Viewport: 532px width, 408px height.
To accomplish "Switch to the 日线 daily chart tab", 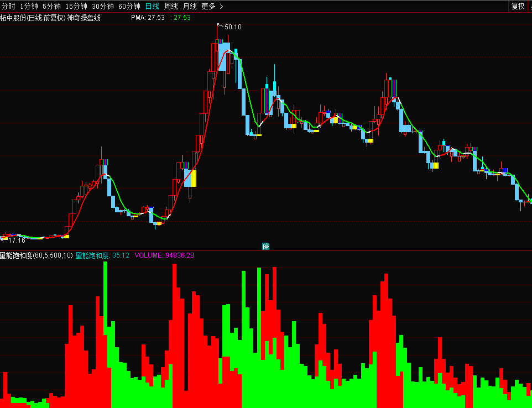I will click(x=152, y=6).
